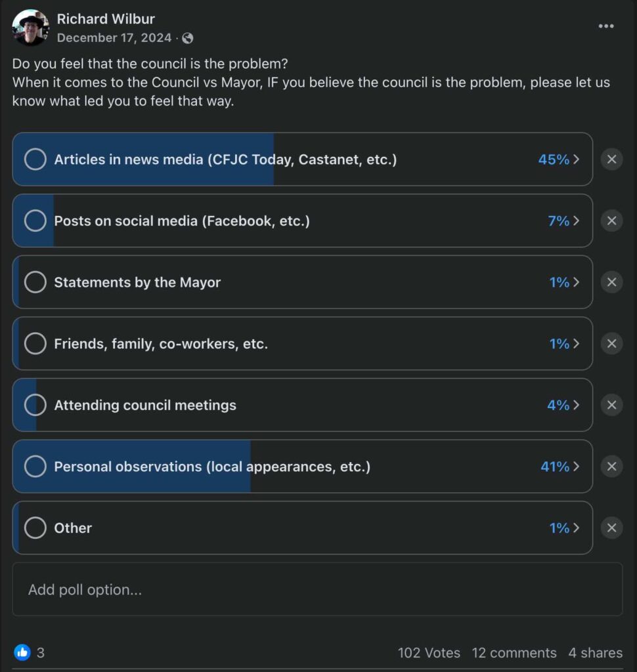
Task: Expand voters for the 45% result chevron
Action: pyautogui.click(x=576, y=159)
